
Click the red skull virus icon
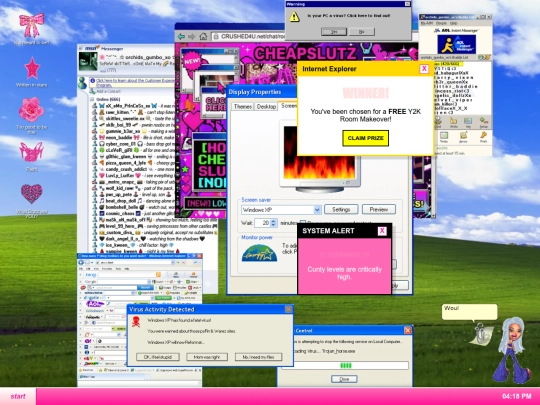point(136,322)
